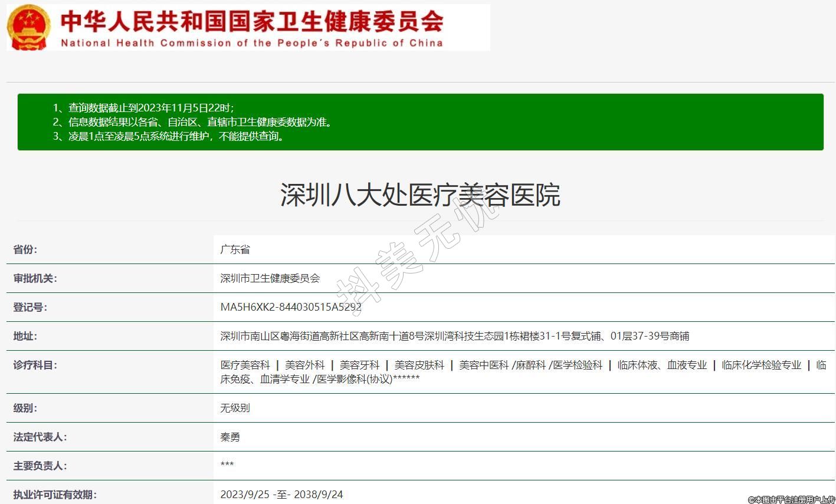The width and height of the screenshot is (836, 504).
Task: Click the 诊疗科目 row label
Action: point(35,365)
